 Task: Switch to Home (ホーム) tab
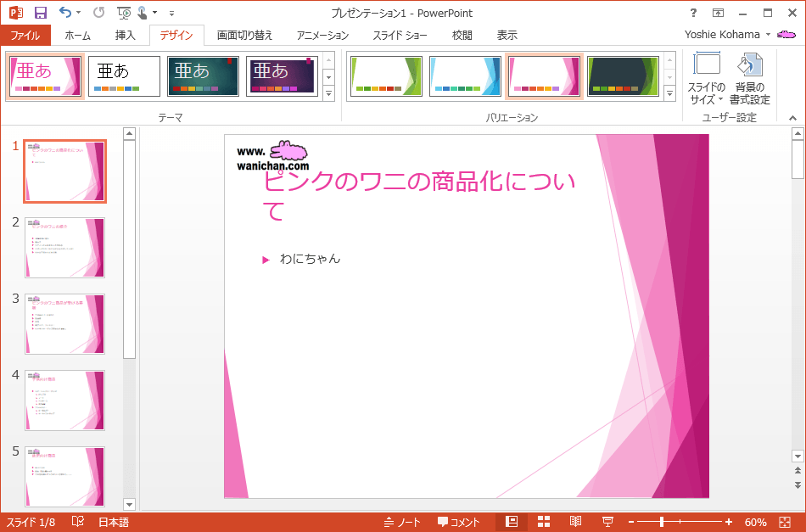77,35
